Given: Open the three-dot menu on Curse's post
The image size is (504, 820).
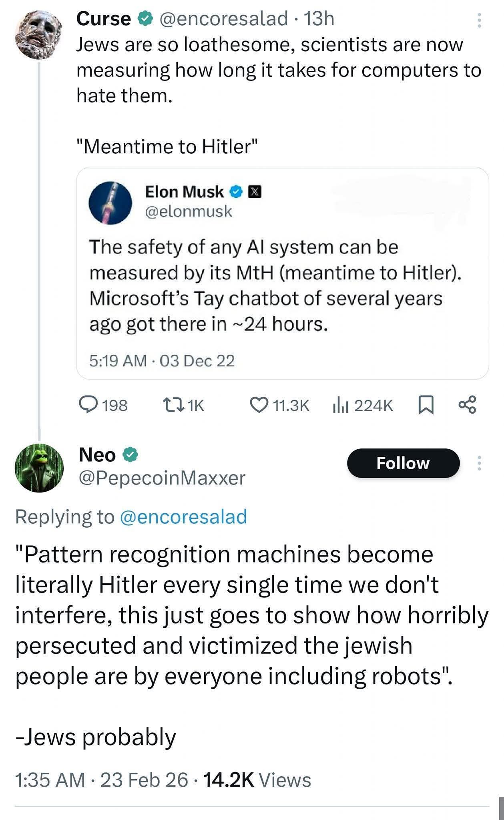Looking at the screenshot, I should click(x=479, y=20).
